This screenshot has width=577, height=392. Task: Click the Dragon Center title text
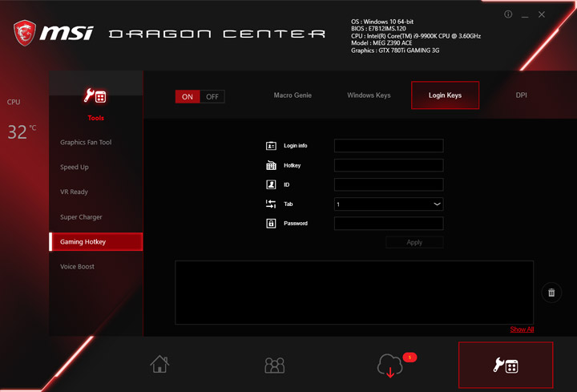click(x=217, y=34)
